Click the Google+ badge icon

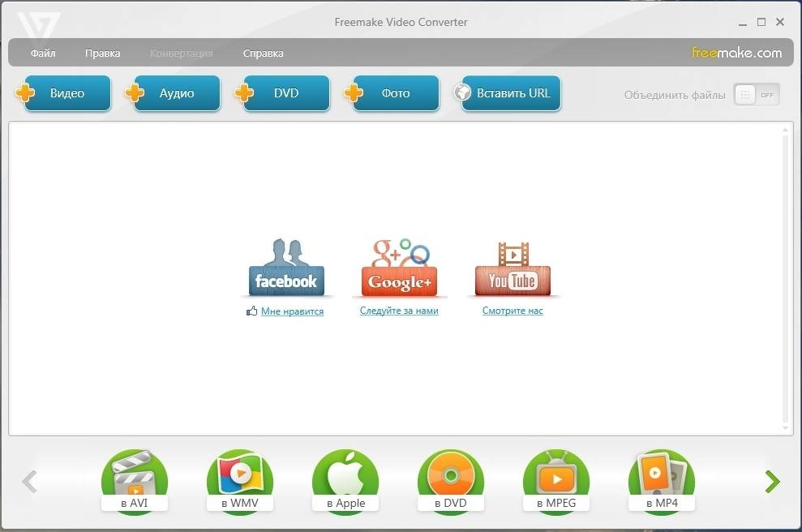pos(400,268)
